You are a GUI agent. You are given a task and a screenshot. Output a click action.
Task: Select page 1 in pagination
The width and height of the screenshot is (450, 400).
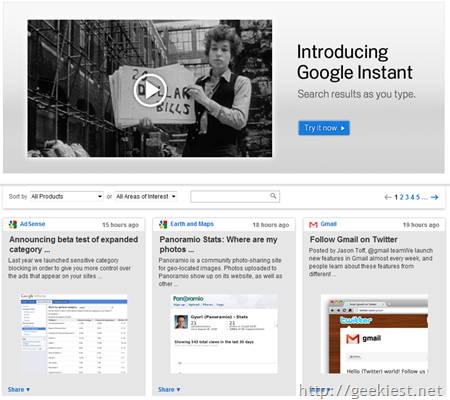(396, 197)
